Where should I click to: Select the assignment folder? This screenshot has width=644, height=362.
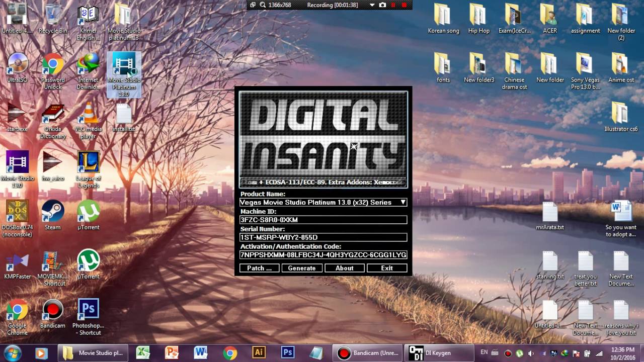[585, 19]
